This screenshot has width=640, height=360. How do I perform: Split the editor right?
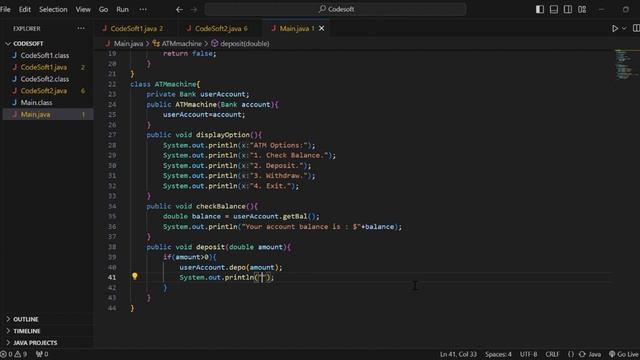pyautogui.click(x=636, y=28)
